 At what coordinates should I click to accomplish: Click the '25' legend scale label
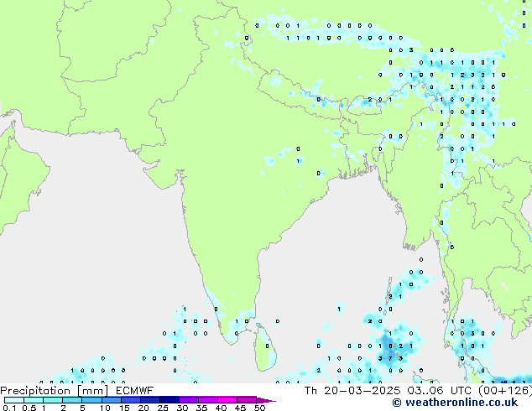coord(163,408)
